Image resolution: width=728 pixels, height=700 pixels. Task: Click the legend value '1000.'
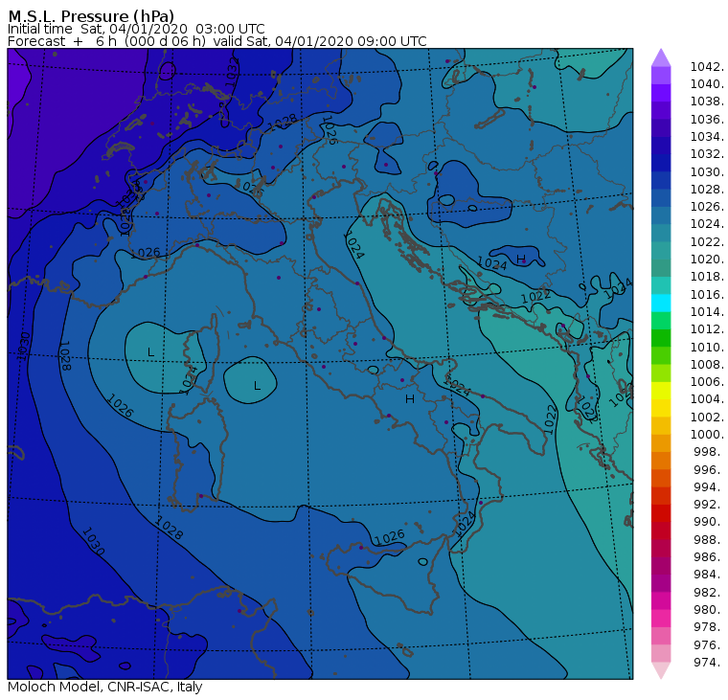pyautogui.click(x=707, y=435)
